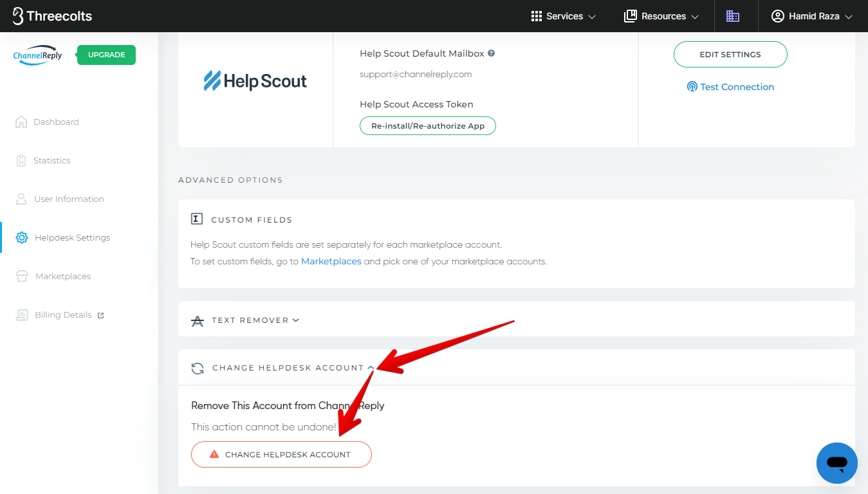Click the purple building organization icon
The height and width of the screenshot is (494, 868).
pos(732,16)
